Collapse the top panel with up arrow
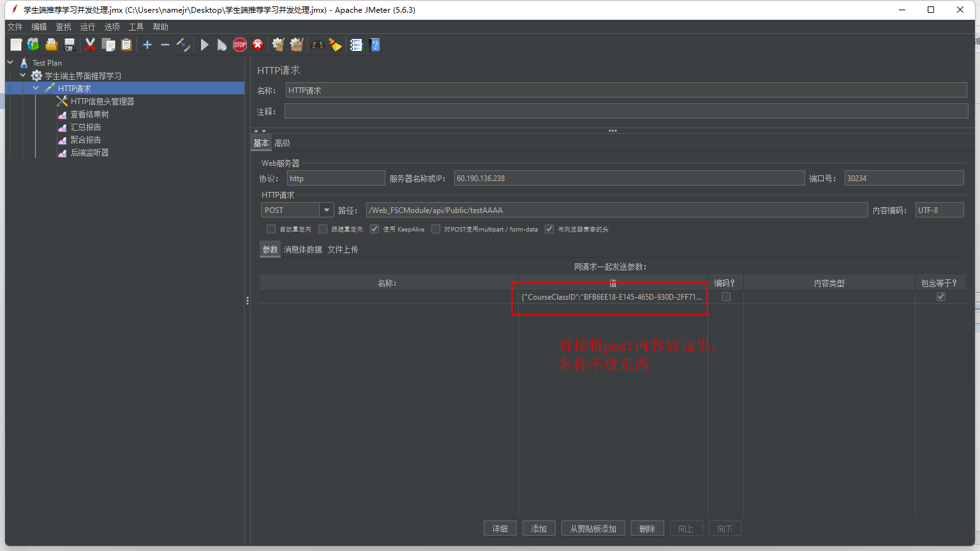Screen dimensions: 980x551 pos(256,131)
